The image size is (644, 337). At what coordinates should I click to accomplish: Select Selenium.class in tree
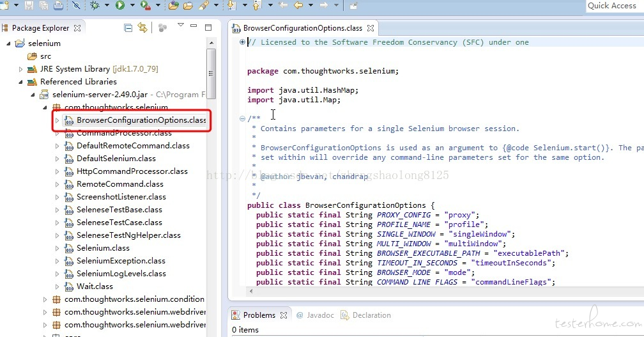97,248
